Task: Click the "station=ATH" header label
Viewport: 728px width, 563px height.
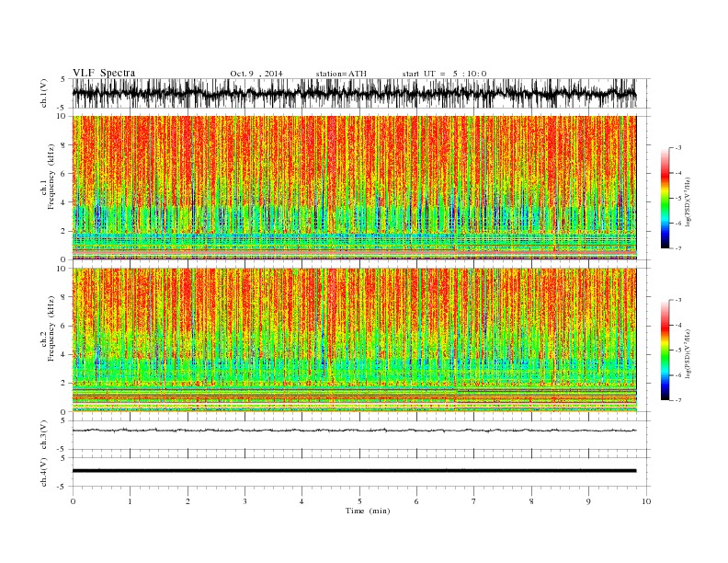Action: point(341,74)
